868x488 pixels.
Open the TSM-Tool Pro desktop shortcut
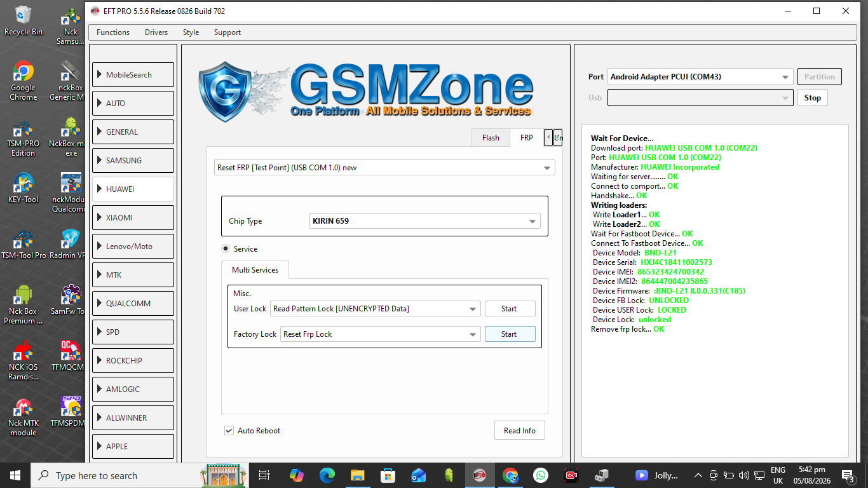(24, 244)
